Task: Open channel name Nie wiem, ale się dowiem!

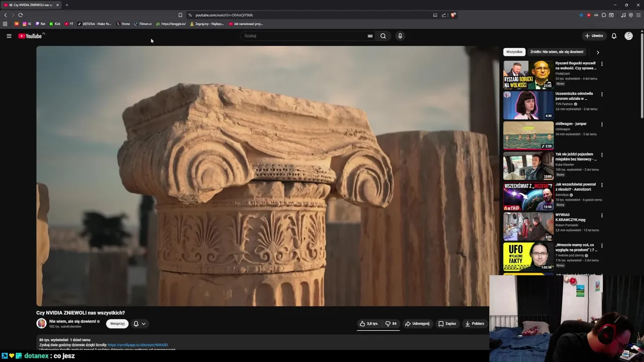Action: pyautogui.click(x=72, y=321)
